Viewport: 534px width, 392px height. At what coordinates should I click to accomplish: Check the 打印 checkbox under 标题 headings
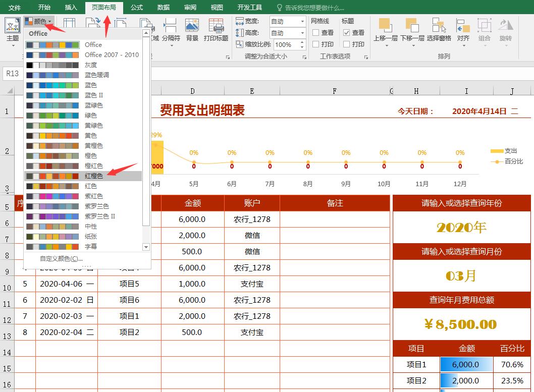[346, 44]
